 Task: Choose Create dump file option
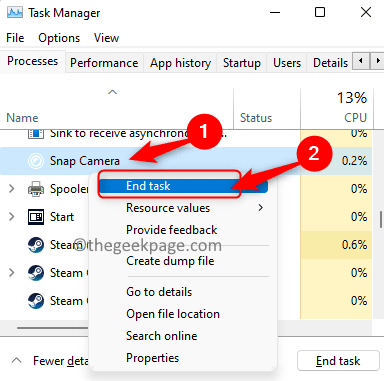coord(170,261)
